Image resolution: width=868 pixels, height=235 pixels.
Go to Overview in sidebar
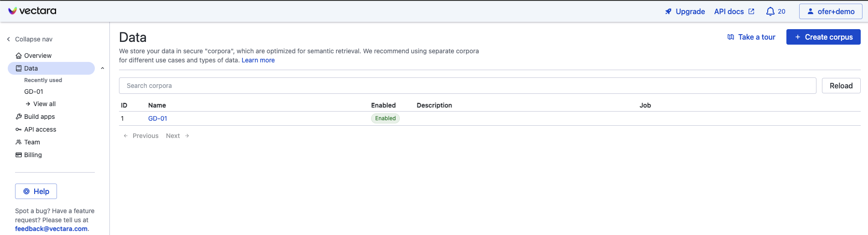coord(37,56)
